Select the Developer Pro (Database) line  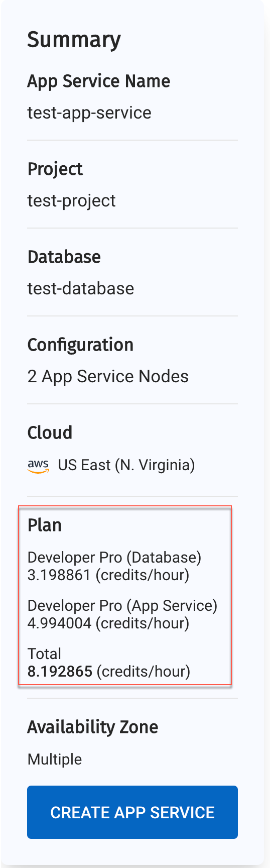pos(114,557)
